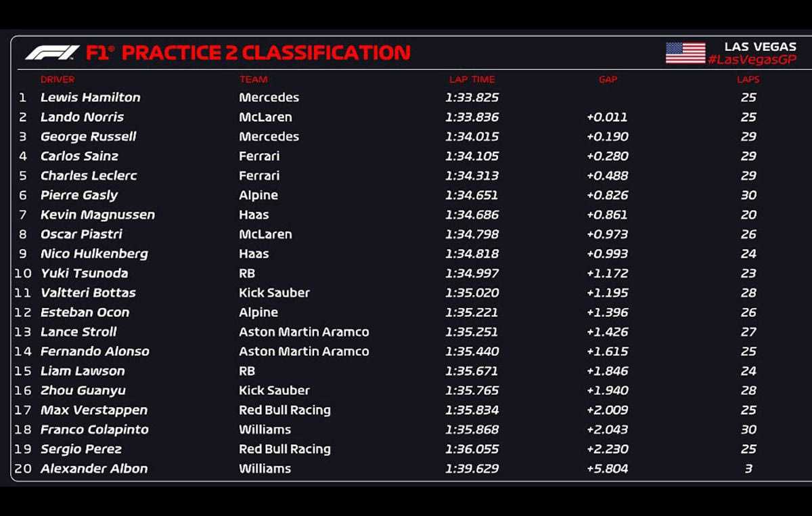The height and width of the screenshot is (516, 812).
Task: Click the LAPS column header
Action: click(748, 79)
